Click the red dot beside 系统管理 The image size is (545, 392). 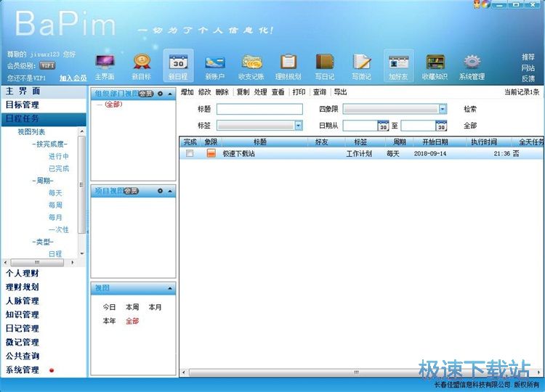[x=52, y=370]
